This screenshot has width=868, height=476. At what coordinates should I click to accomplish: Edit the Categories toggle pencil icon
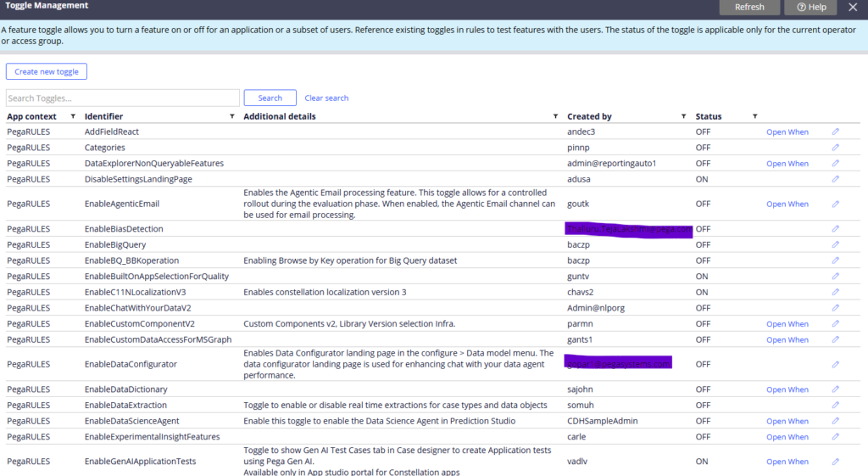click(x=835, y=148)
